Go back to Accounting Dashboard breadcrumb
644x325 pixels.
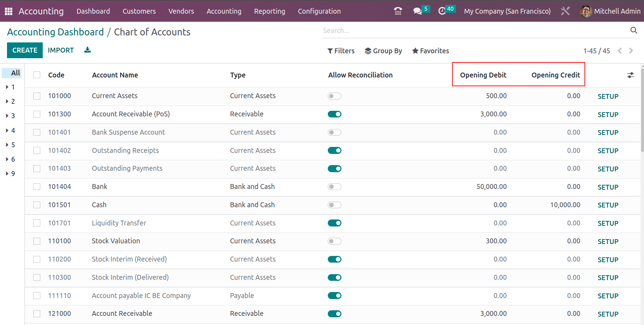click(x=55, y=32)
